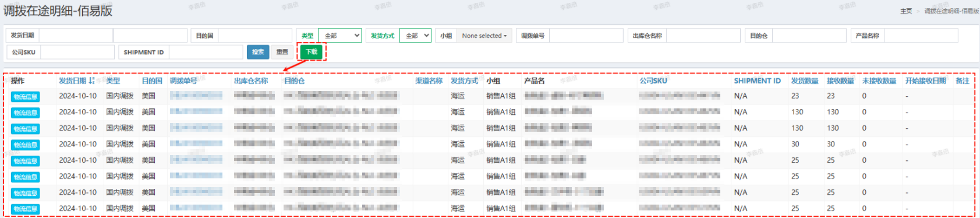Screen dimensions: 980x218
Task: Open the 发货方式 dropdown showing 全部
Action: tap(415, 36)
